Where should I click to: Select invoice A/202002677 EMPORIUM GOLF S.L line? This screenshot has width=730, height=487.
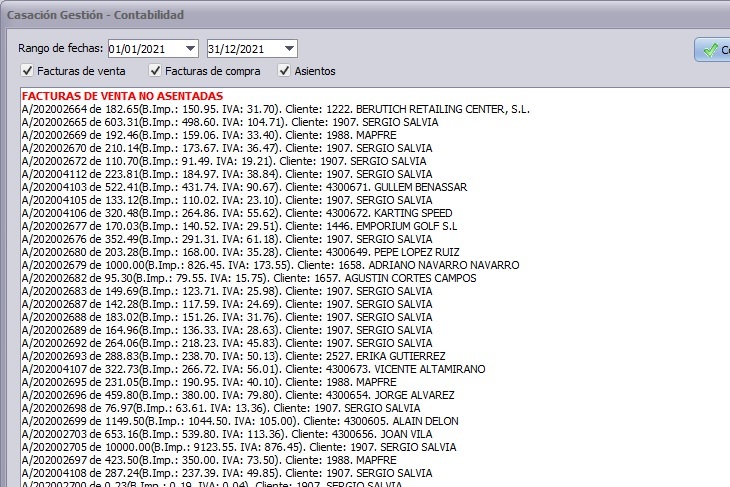pos(239,226)
